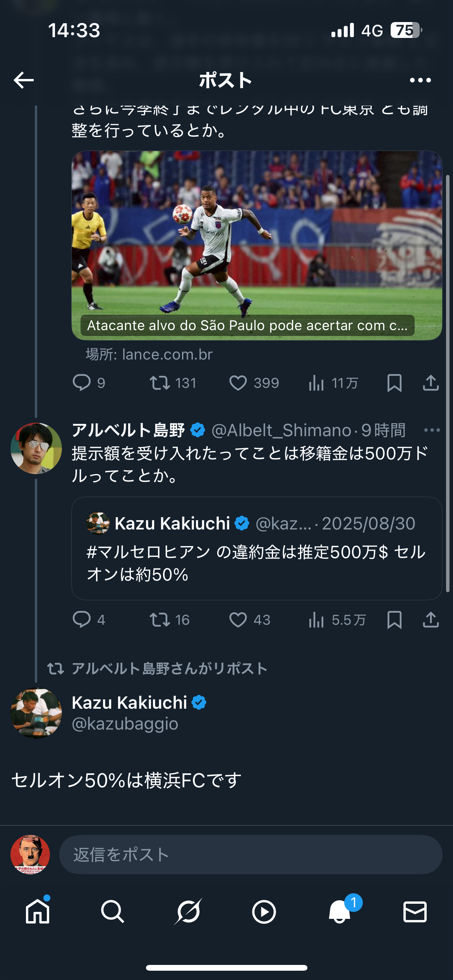453x980 pixels.
Task: Share the post with 11万 views
Action: coord(431,383)
